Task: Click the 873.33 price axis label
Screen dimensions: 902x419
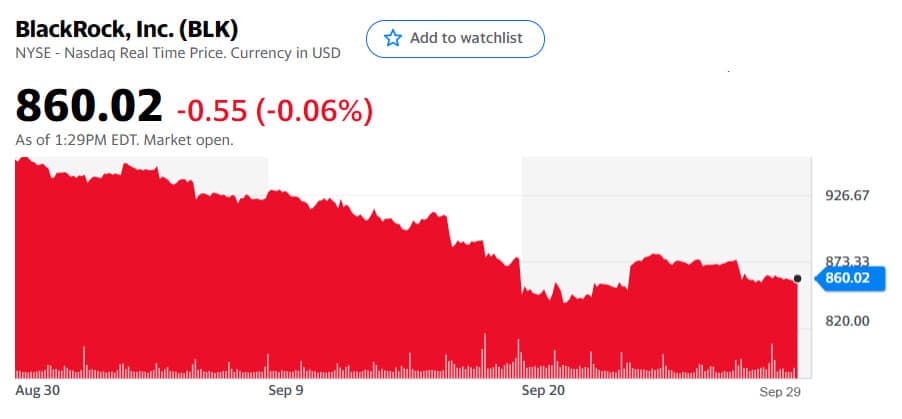Action: click(x=847, y=261)
